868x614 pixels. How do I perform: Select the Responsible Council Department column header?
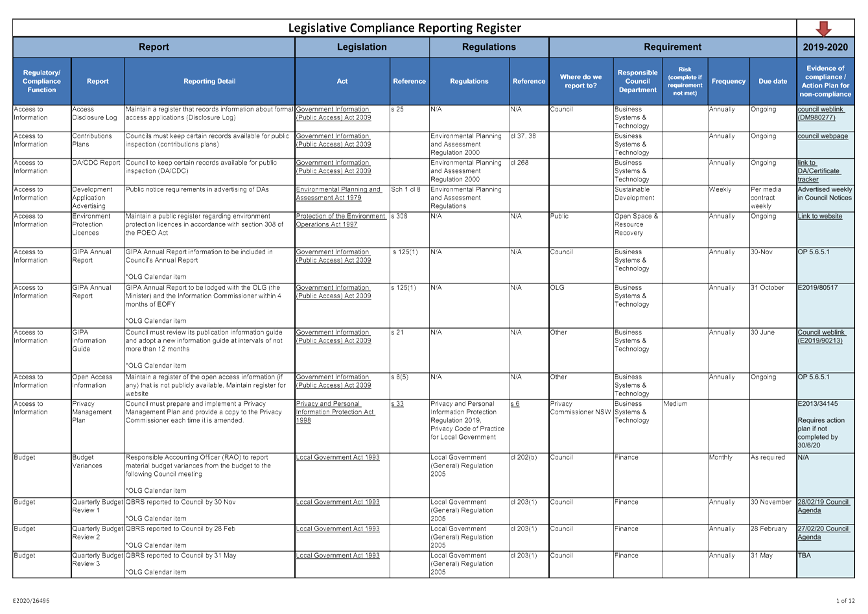pos(637,81)
